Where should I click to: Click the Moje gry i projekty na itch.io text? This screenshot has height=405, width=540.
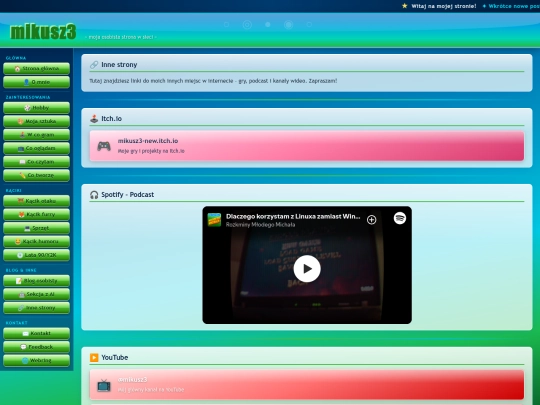coord(151,151)
